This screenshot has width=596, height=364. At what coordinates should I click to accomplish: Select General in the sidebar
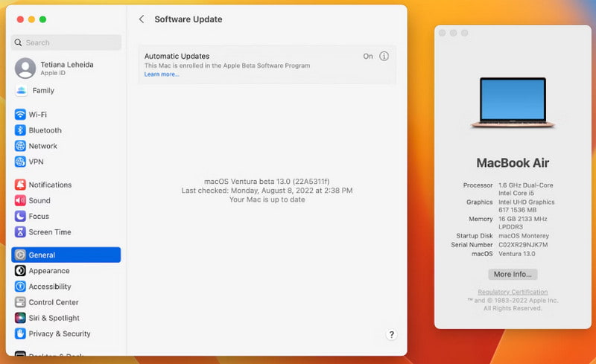66,255
